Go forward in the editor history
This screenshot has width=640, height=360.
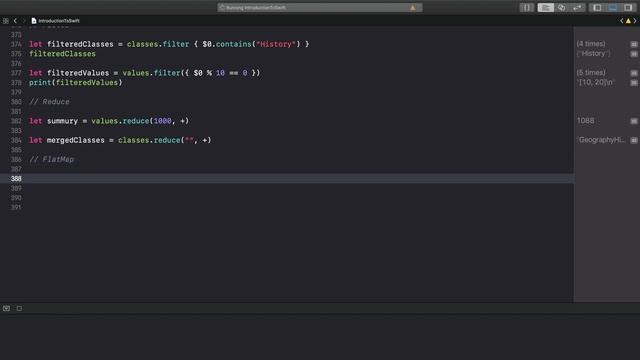[x=24, y=20]
